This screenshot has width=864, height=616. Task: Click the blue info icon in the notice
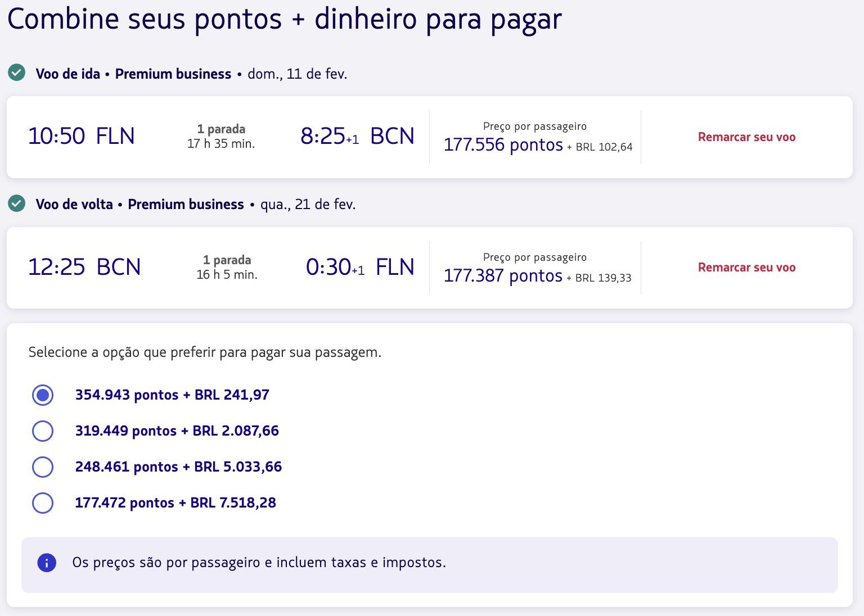coord(47,563)
